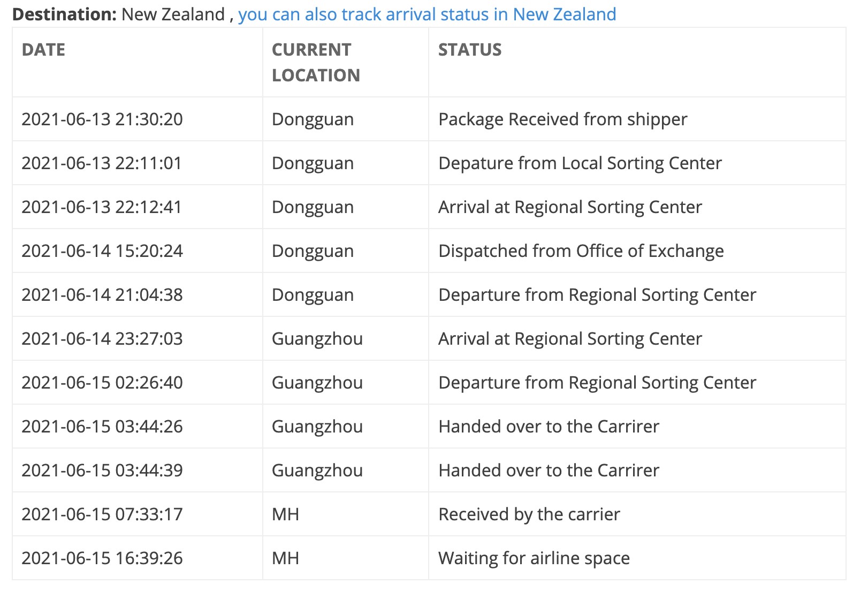Click the CURRENT LOCATION column header
The image size is (868, 607).
click(316, 62)
